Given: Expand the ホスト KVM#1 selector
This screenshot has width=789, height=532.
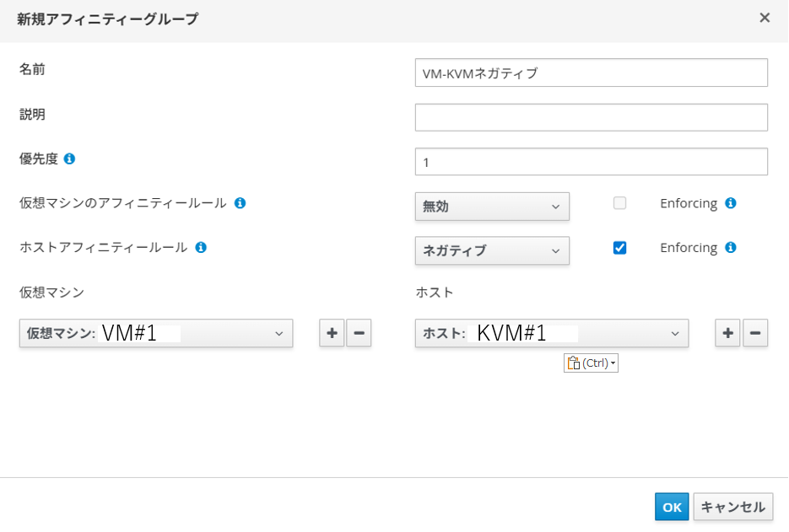Looking at the screenshot, I should click(552, 333).
